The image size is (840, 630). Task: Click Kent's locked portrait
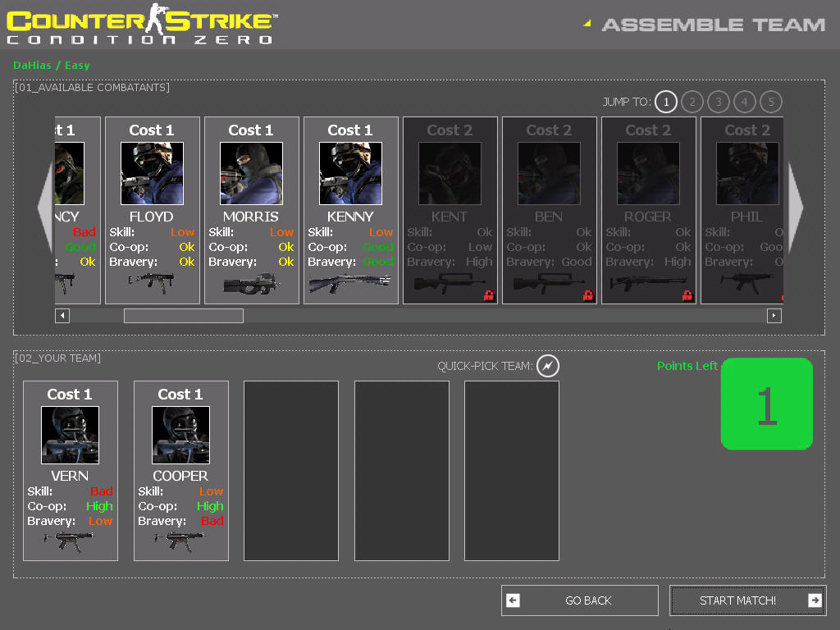tap(450, 174)
